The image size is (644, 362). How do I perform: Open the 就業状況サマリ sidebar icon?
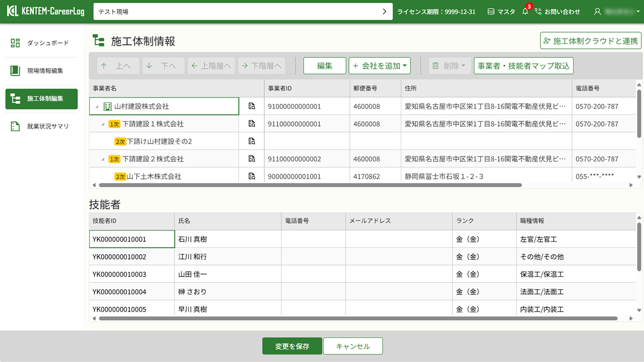pos(14,127)
